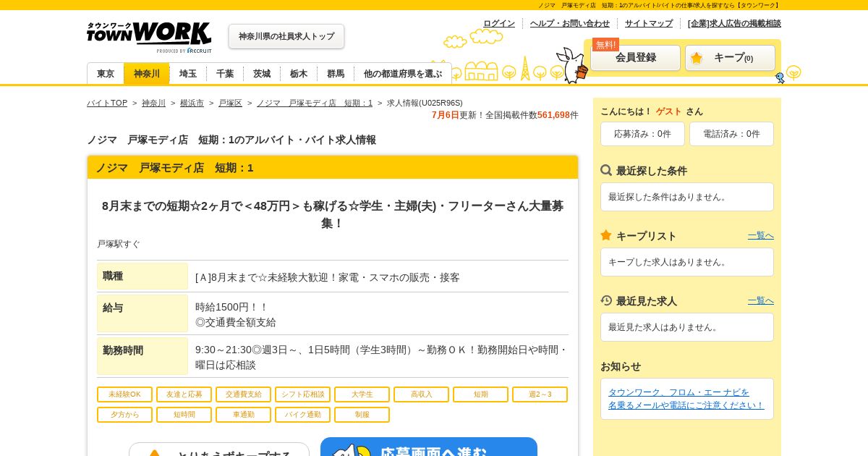Click the job headline 8月末までの短期☆2ヶ月で

(333, 214)
